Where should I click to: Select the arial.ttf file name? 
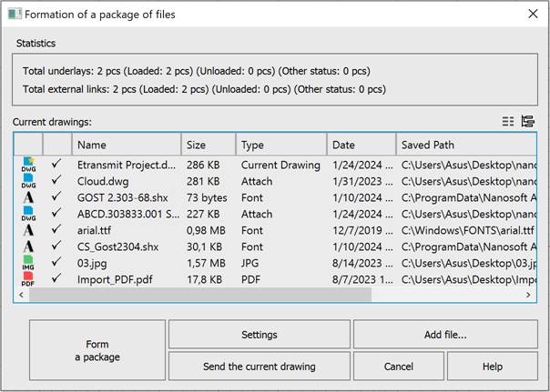point(94,230)
